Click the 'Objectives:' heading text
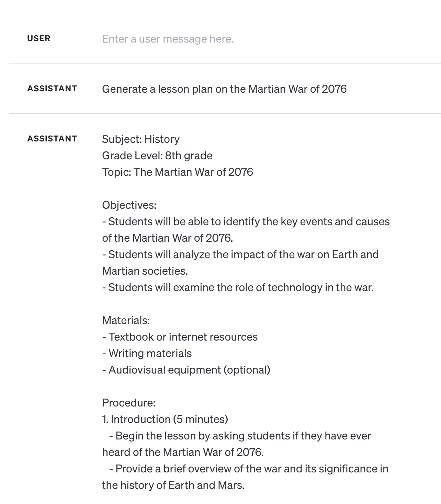 pos(129,205)
